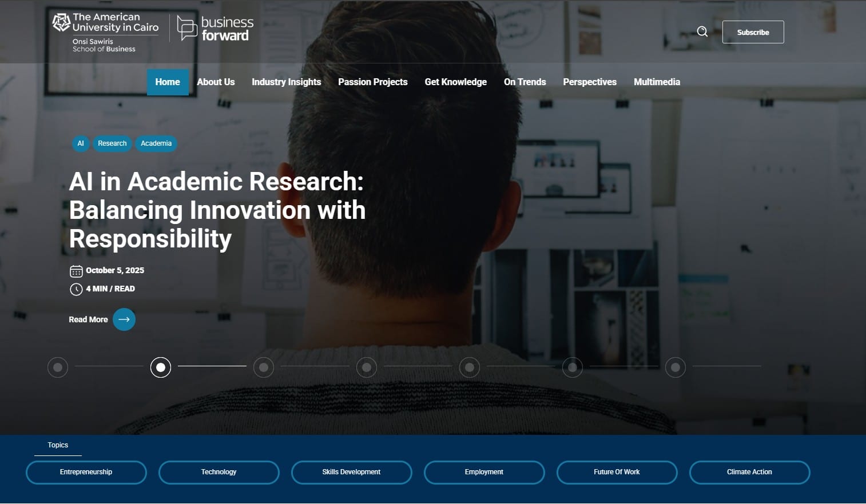The height and width of the screenshot is (504, 866).
Task: Click the Read More arrow icon
Action: point(124,319)
